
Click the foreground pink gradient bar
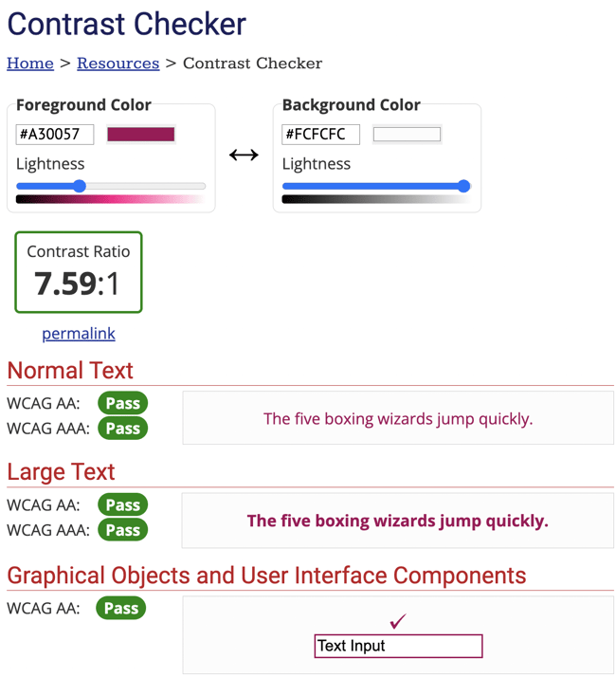[110, 199]
